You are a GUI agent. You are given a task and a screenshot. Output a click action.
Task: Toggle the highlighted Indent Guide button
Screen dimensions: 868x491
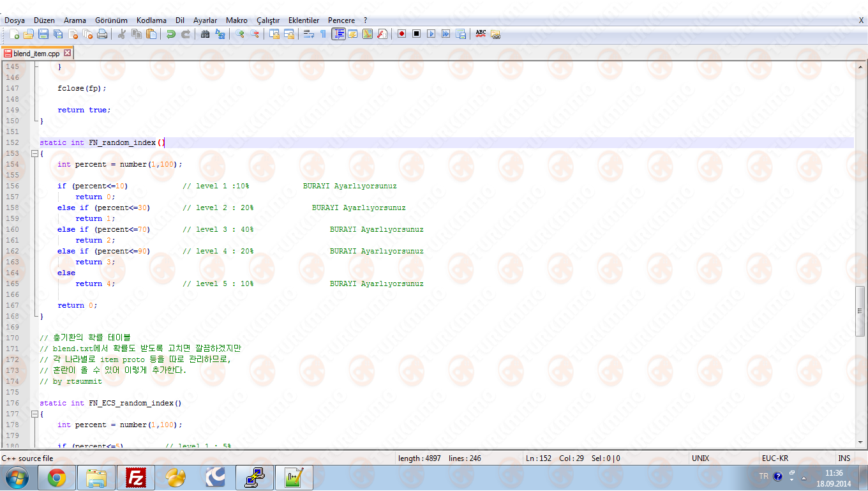tap(338, 34)
